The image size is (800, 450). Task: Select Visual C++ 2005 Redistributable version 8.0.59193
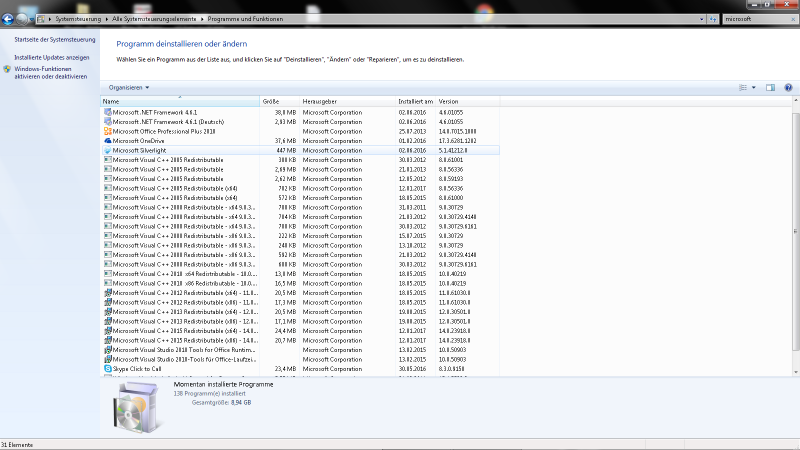click(x=301, y=179)
